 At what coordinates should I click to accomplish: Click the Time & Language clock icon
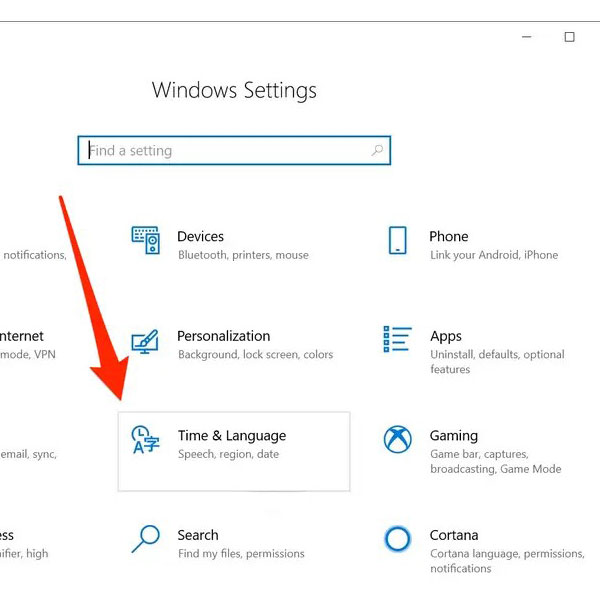click(x=145, y=439)
